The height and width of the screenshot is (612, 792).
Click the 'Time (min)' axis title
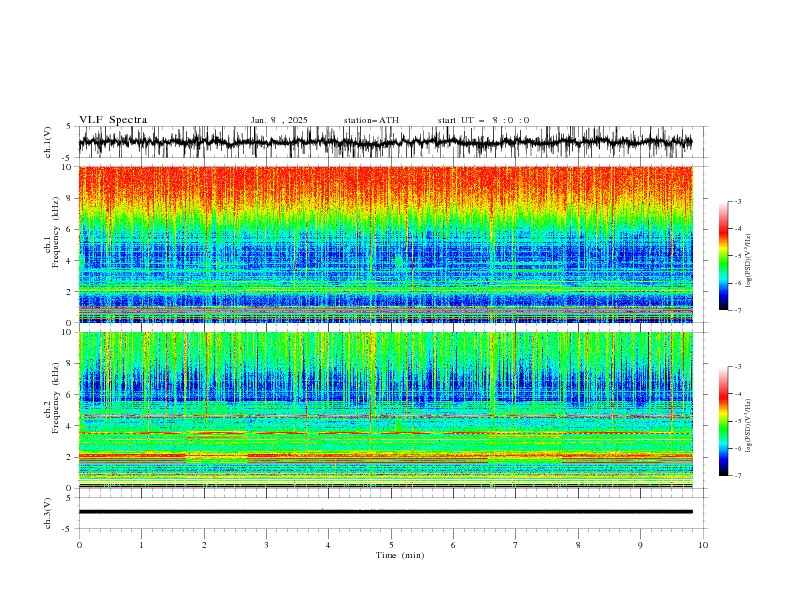coord(400,555)
